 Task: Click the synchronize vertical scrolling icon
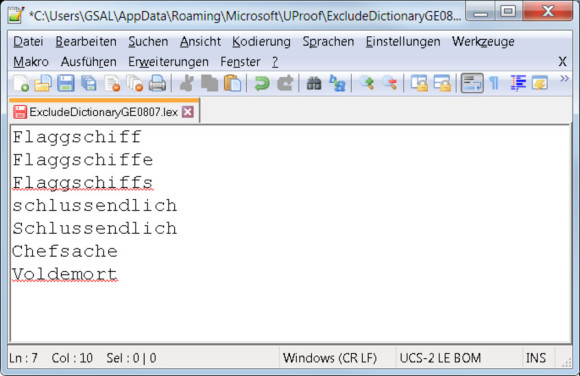point(419,83)
